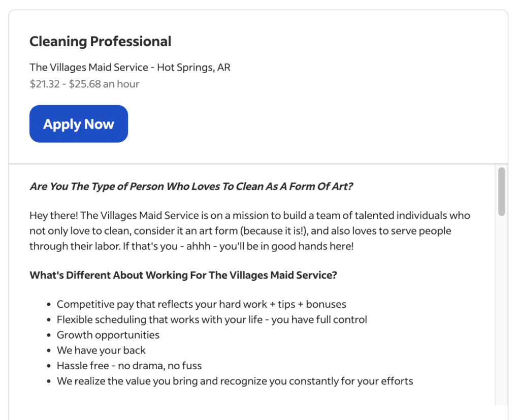Click the job description paragraph text
Viewport: 520px width, 420px height.
pyautogui.click(x=249, y=230)
